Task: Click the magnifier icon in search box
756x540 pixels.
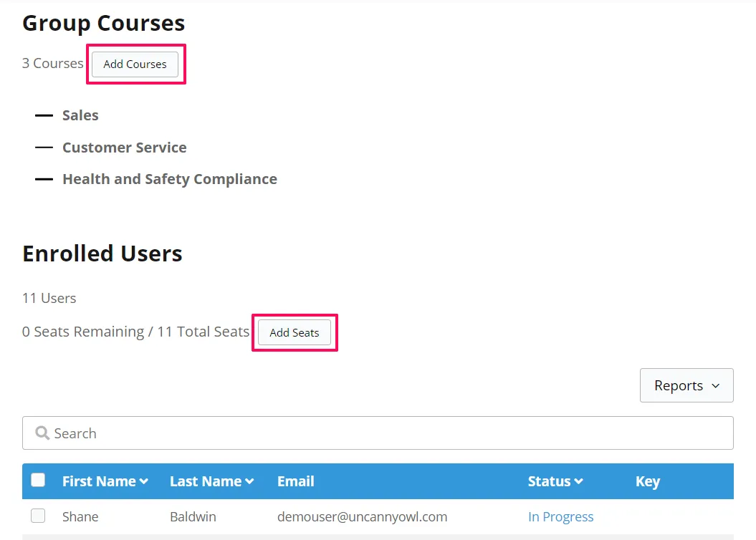Action: [x=42, y=433]
